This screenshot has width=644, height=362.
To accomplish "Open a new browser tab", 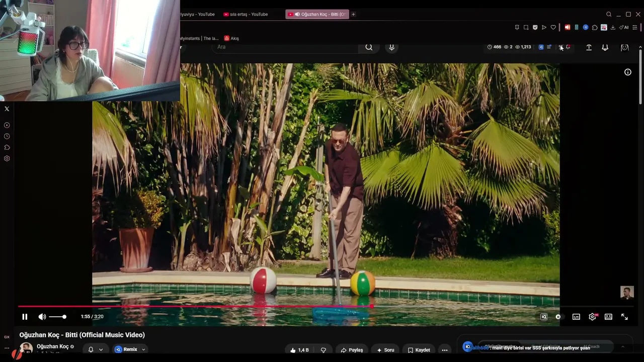I will 353,14.
